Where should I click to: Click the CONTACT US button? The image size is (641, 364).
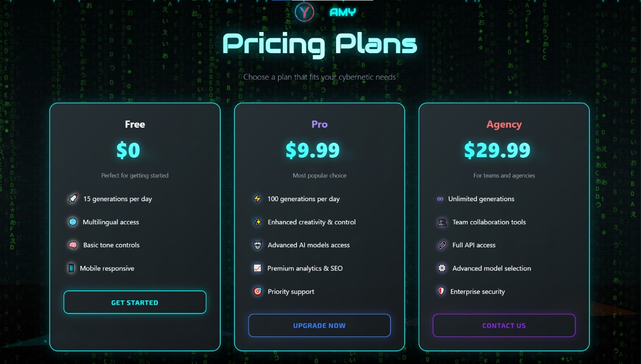click(504, 325)
